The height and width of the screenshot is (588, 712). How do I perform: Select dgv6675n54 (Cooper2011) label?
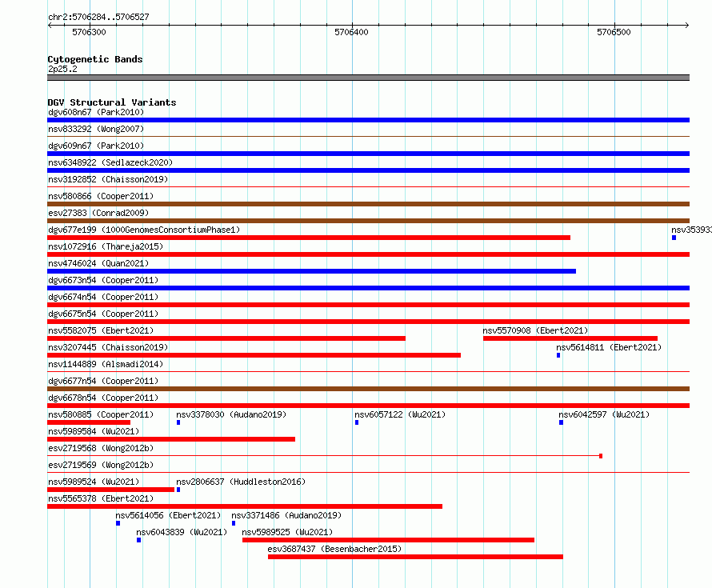[x=103, y=314]
